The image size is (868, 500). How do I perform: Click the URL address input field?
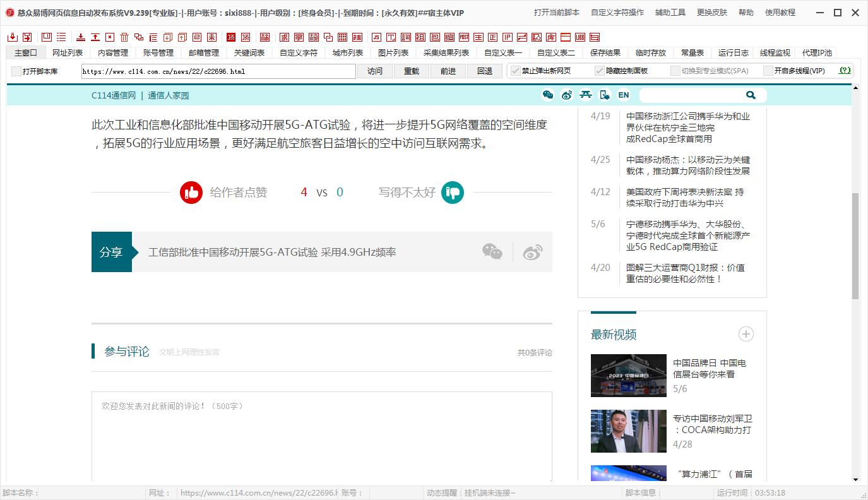point(218,71)
